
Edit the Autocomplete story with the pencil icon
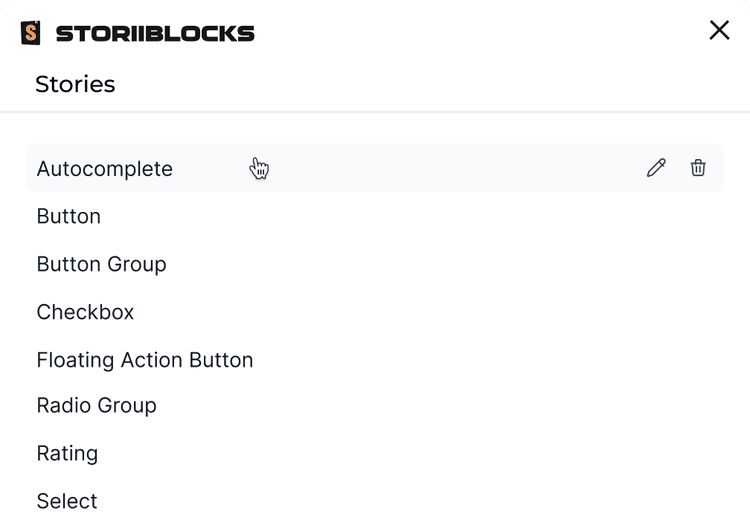[x=656, y=168]
